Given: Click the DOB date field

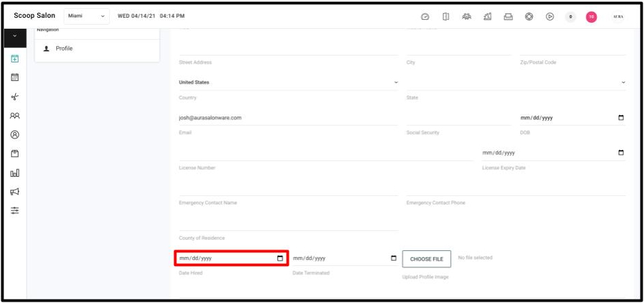Looking at the screenshot, I should [x=573, y=118].
